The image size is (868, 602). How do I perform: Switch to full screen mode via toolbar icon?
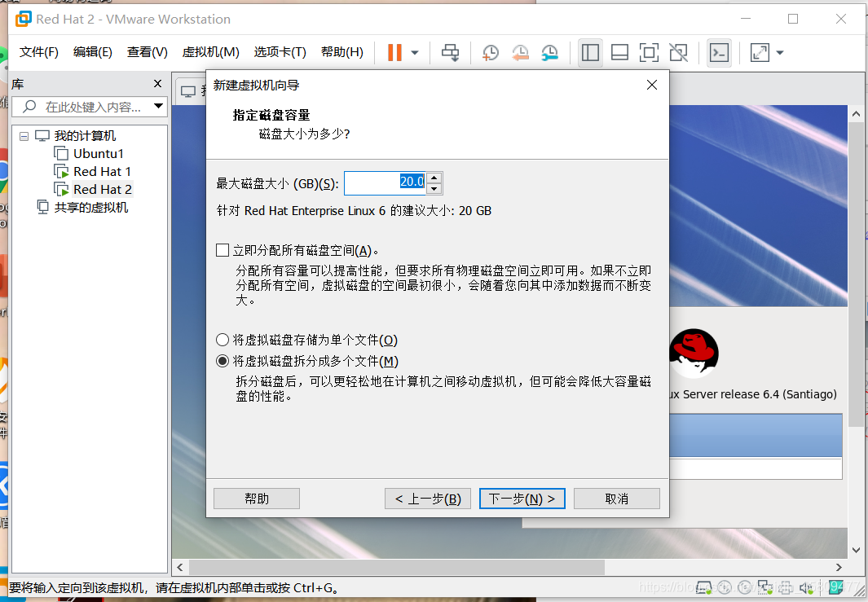coord(649,53)
